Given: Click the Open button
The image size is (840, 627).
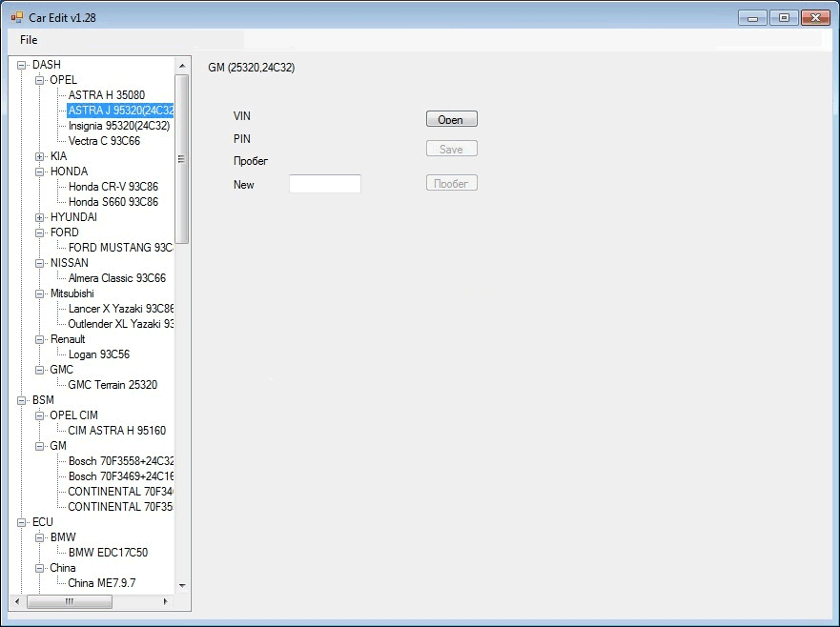Looking at the screenshot, I should (x=451, y=119).
